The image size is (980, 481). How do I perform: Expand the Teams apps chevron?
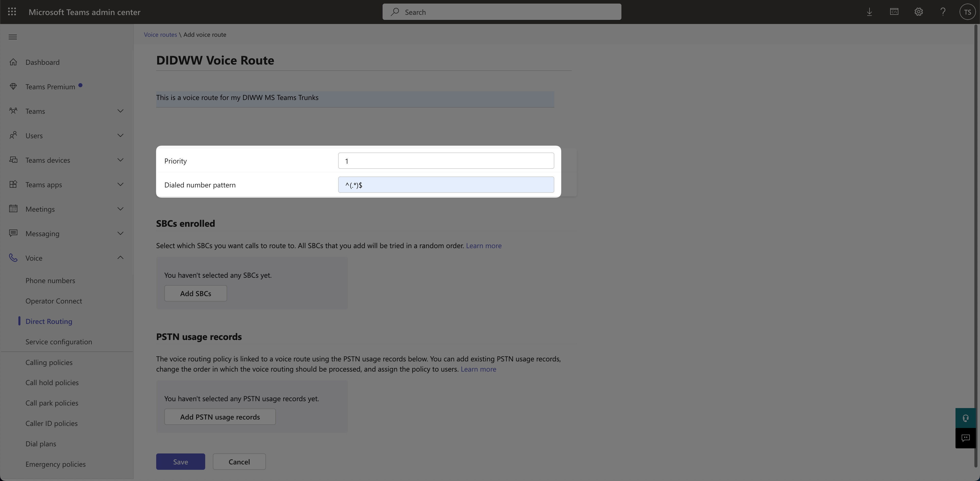point(120,184)
